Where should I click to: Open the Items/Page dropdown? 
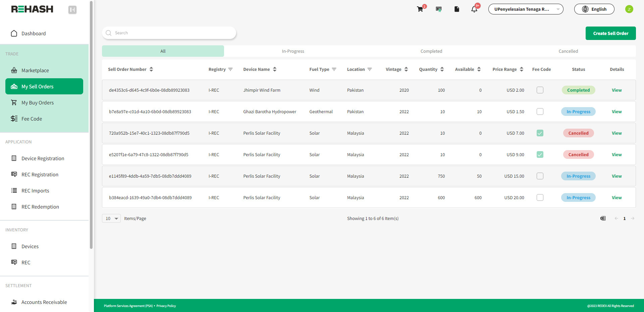111,218
